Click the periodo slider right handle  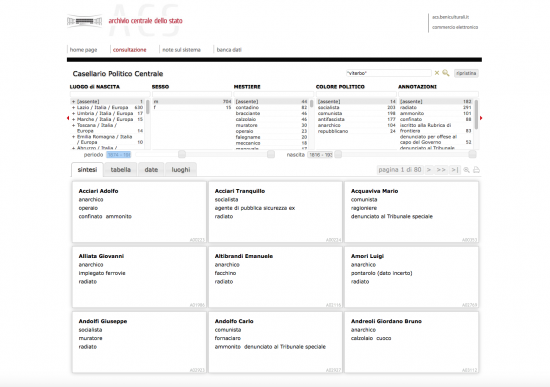[x=271, y=154]
